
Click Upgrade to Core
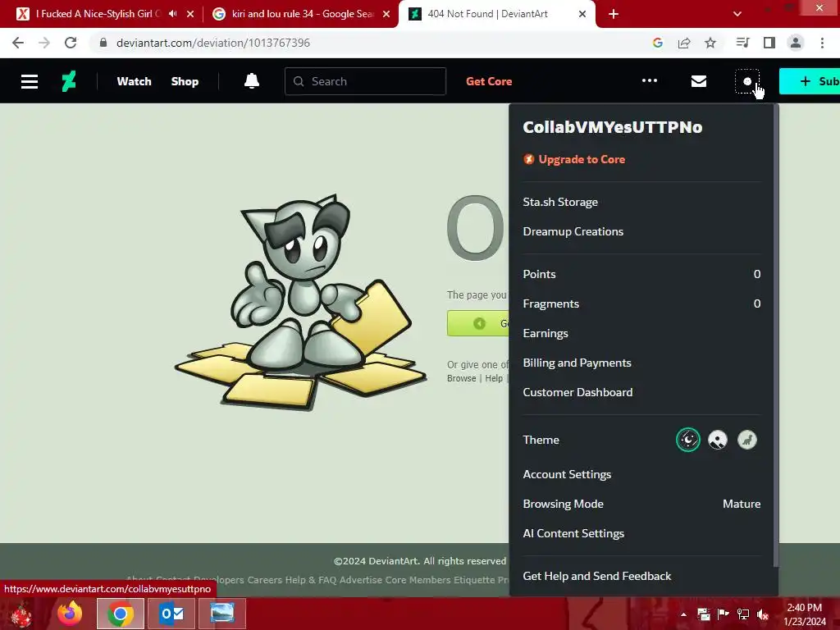point(574,159)
